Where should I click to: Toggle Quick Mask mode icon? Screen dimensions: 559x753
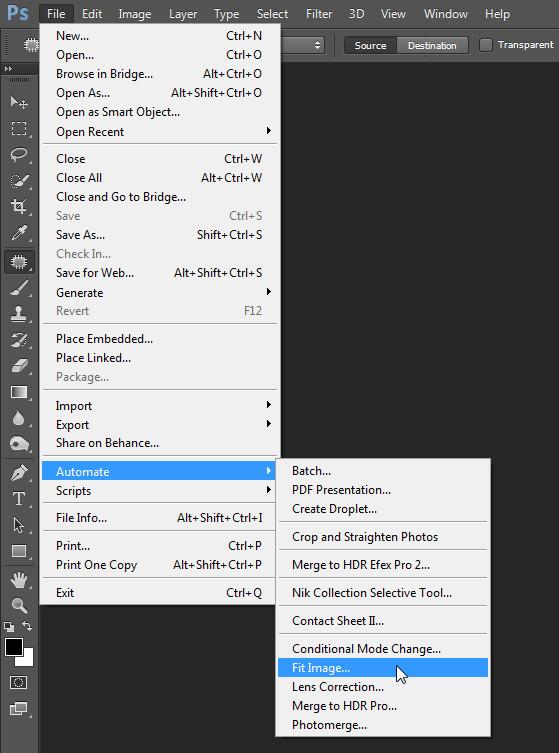tap(19, 682)
